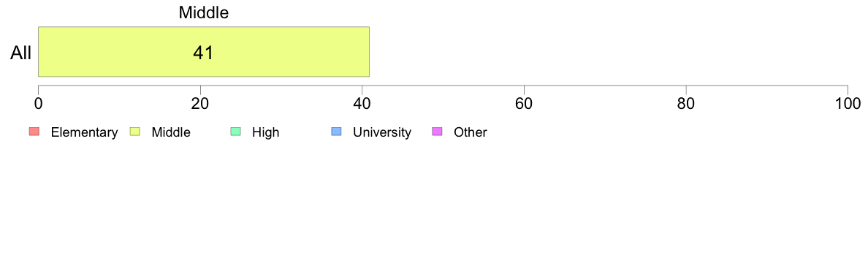Select the Other magenta legend swatch

pos(437,132)
